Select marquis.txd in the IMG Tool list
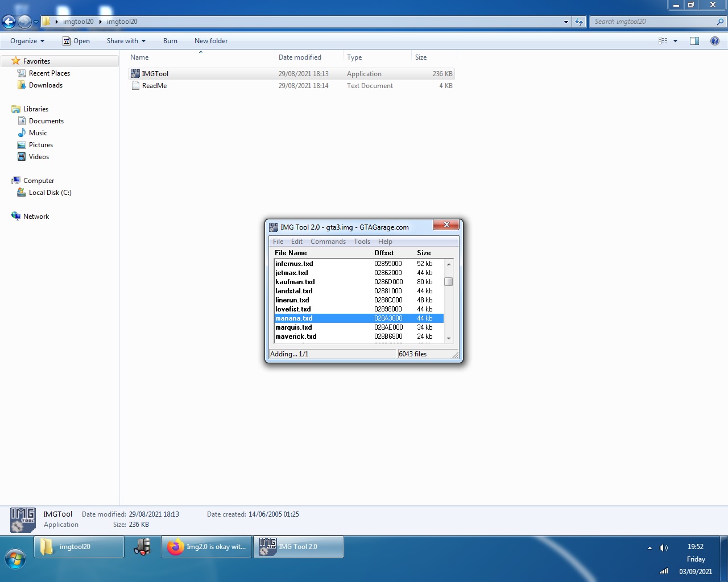Viewport: 728px width, 582px height. coord(358,327)
